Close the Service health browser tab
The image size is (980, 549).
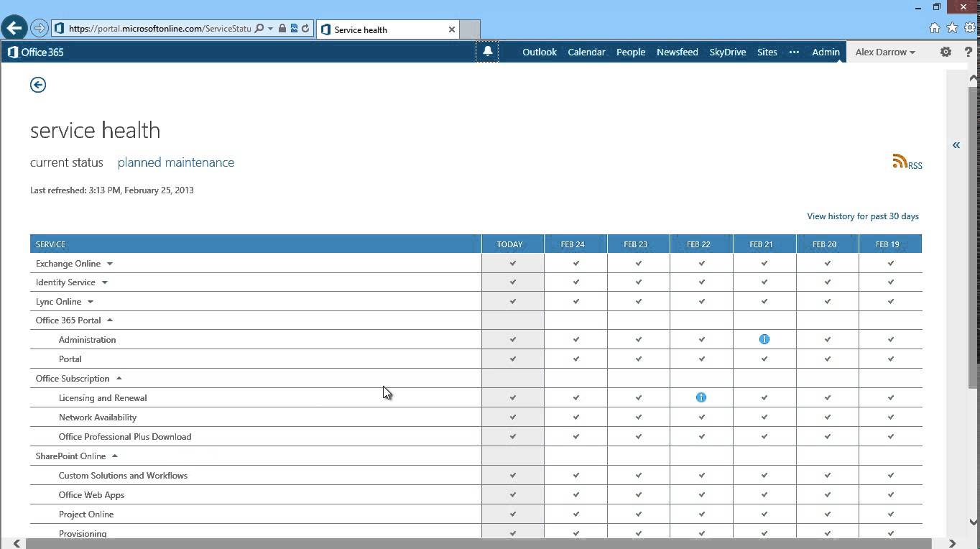[452, 29]
